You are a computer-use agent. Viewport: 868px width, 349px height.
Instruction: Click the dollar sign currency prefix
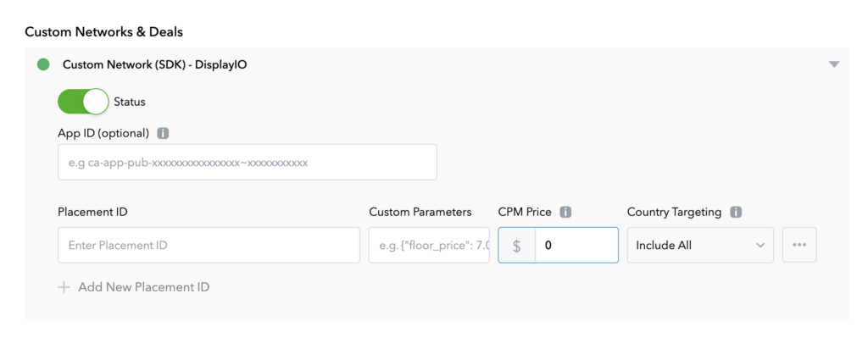(x=516, y=245)
